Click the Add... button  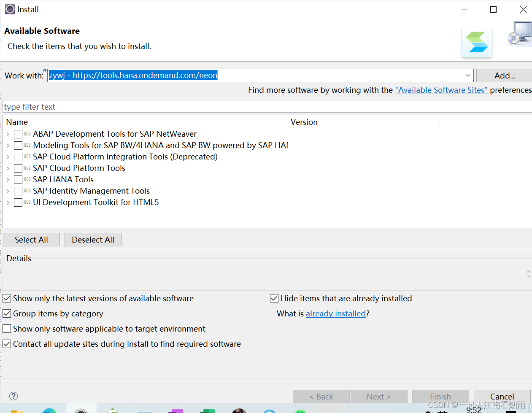coord(505,75)
